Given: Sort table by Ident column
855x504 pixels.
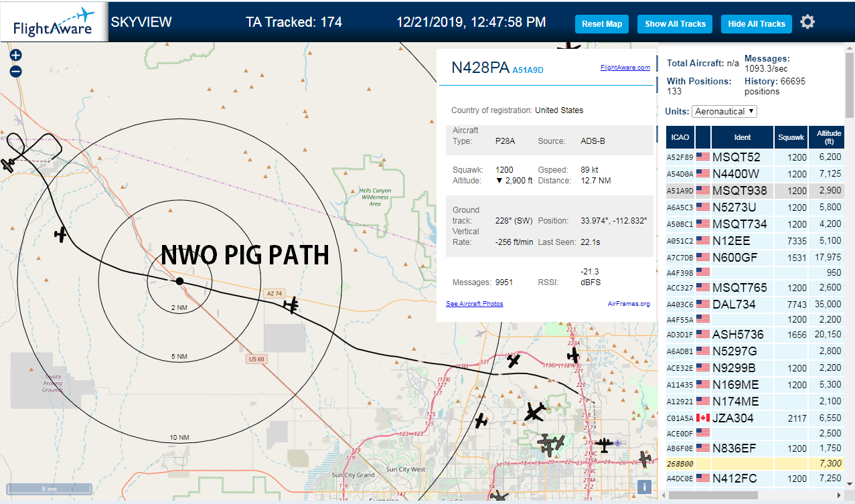Looking at the screenshot, I should [x=743, y=137].
